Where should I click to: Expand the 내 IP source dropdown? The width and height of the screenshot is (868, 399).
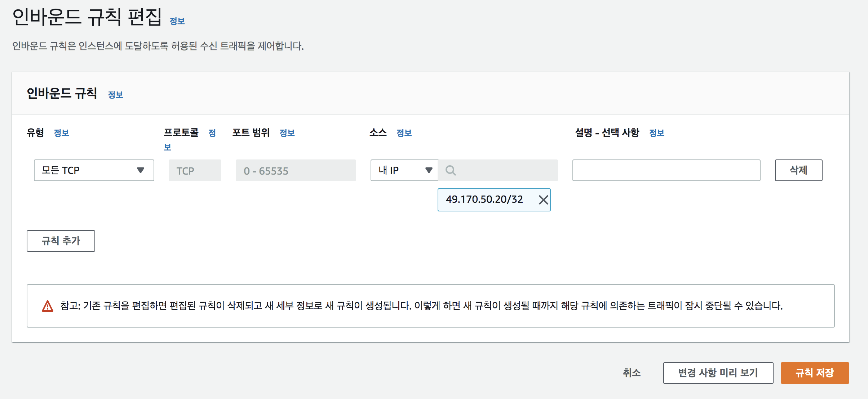pos(404,170)
